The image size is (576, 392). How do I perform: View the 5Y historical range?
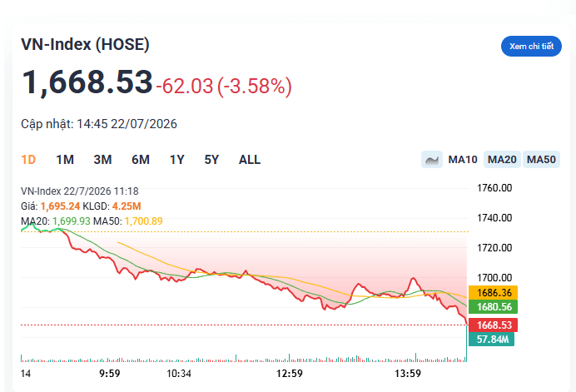click(x=211, y=160)
